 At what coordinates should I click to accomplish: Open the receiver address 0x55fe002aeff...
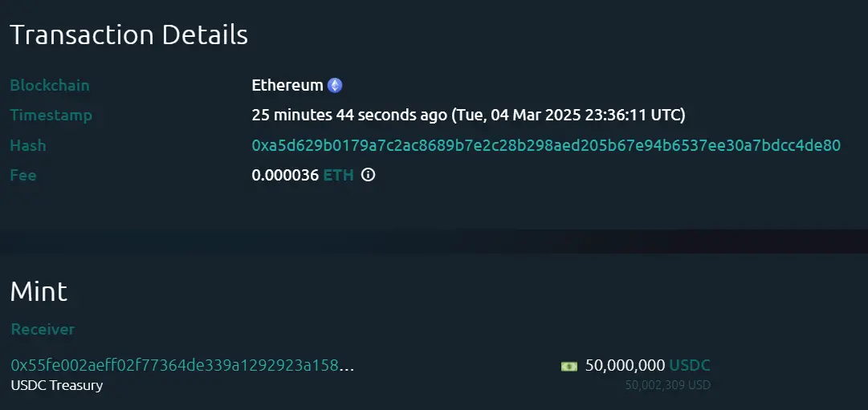point(182,366)
